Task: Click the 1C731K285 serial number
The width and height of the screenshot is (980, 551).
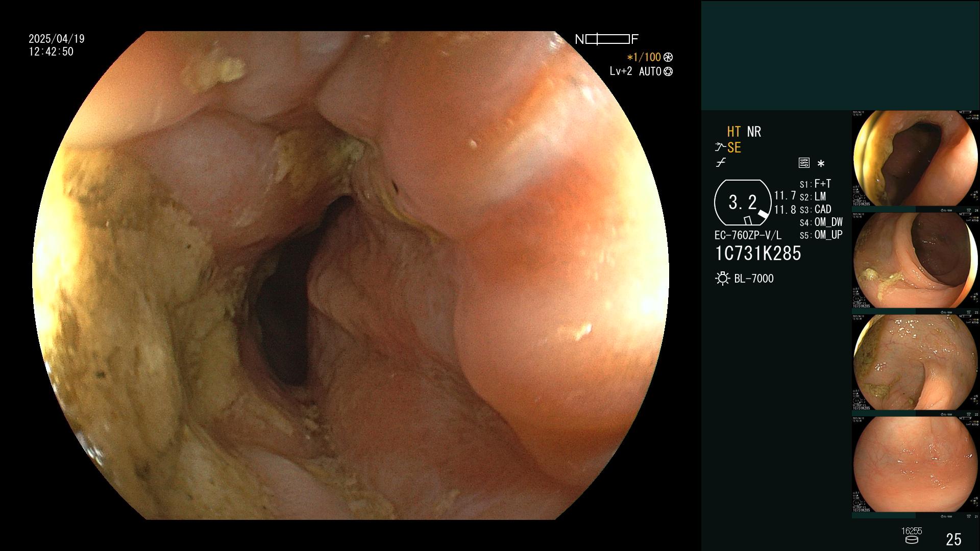Action: click(x=758, y=253)
